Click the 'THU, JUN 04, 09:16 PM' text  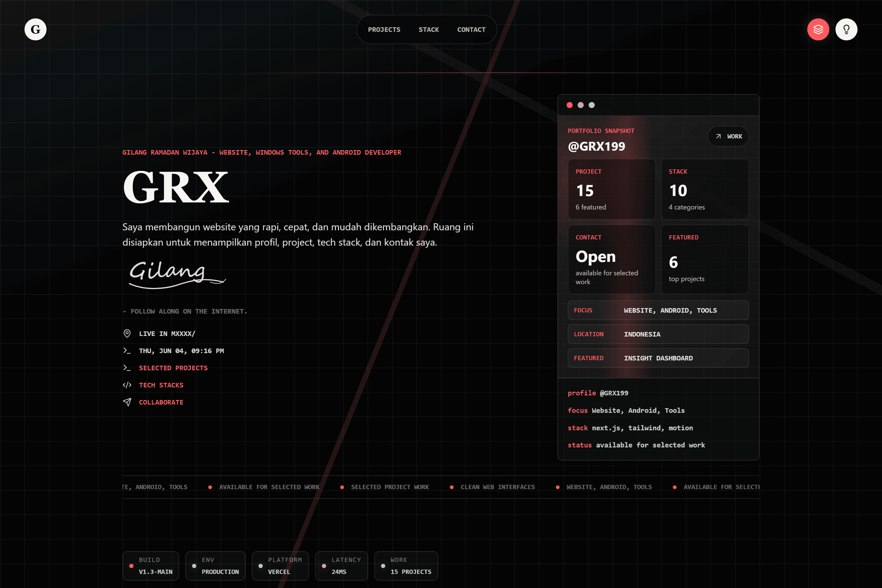pos(182,351)
